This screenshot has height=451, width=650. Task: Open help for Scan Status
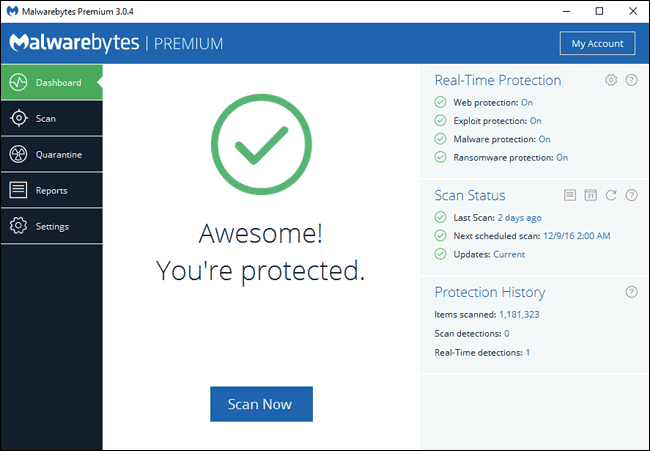coord(631,195)
